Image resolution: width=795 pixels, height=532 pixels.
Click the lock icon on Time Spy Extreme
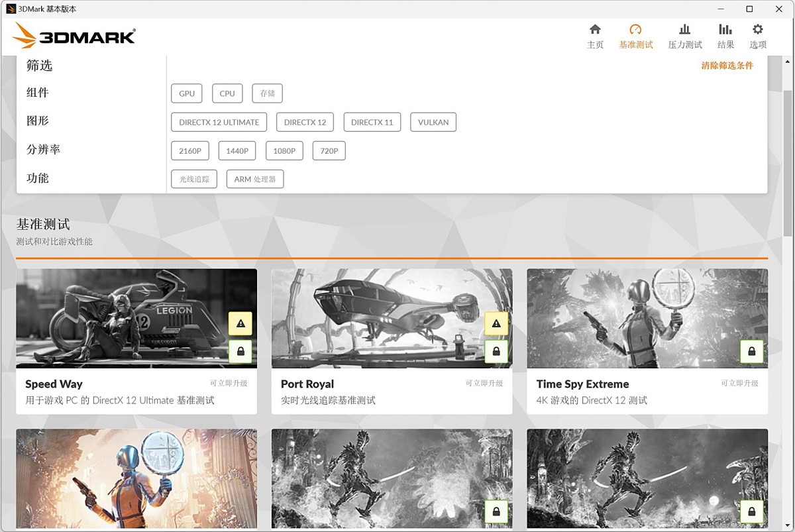(751, 352)
